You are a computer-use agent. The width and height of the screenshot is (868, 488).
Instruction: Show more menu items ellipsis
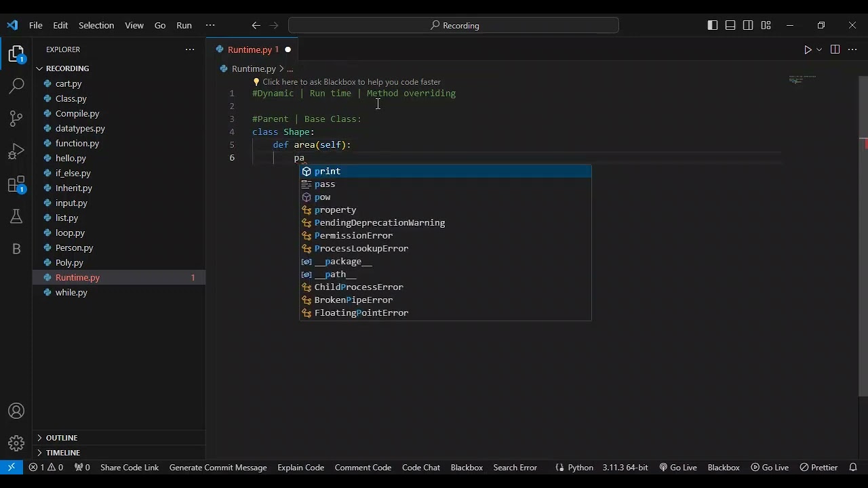pos(210,25)
